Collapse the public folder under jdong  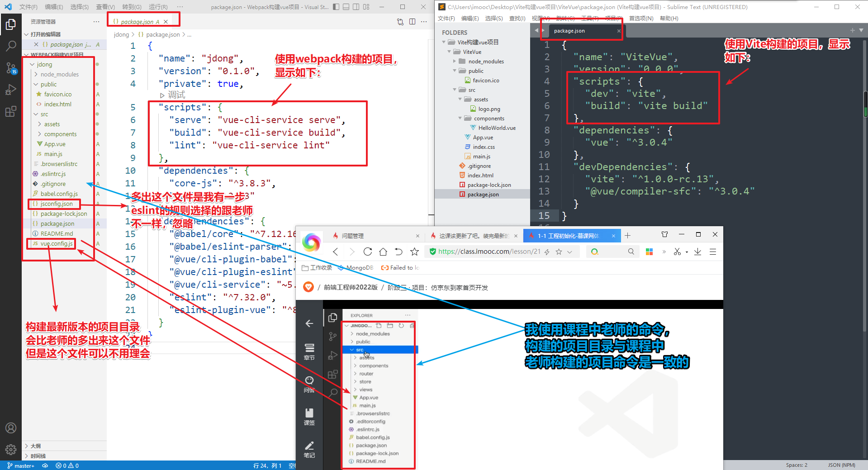[36, 84]
